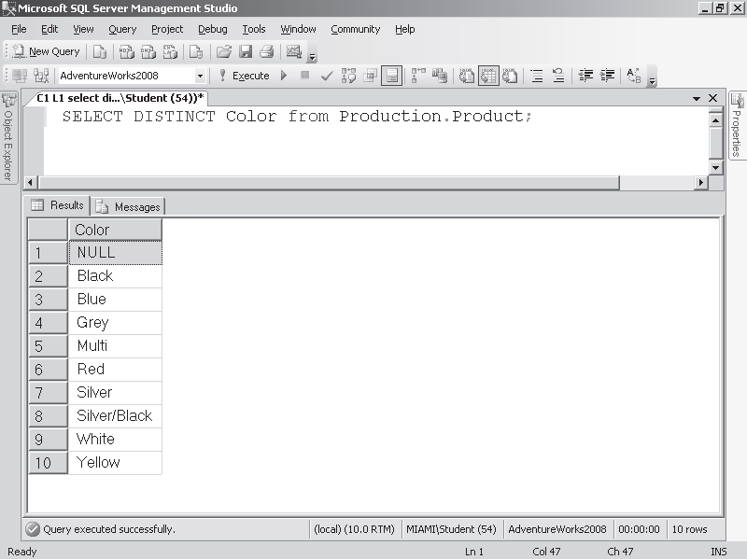Open the Activity Monitor icon
The width and height of the screenshot is (747, 560).
coord(294,51)
